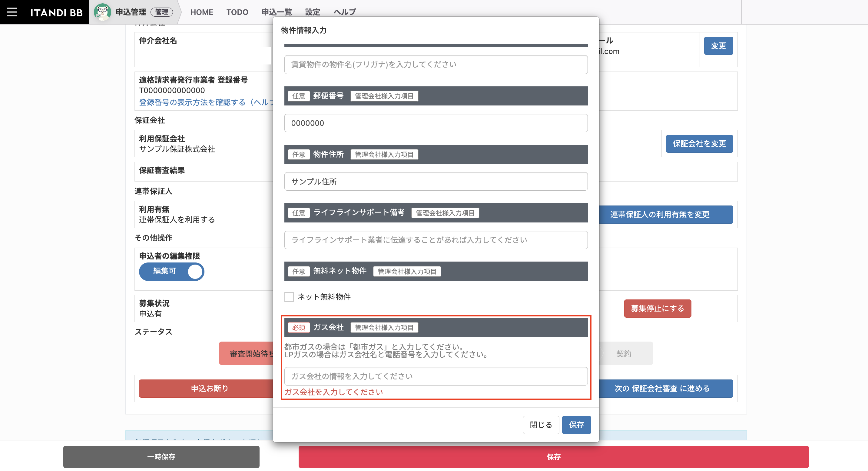Click the red 保存 button at page bottom
The width and height of the screenshot is (868, 471).
point(553,457)
